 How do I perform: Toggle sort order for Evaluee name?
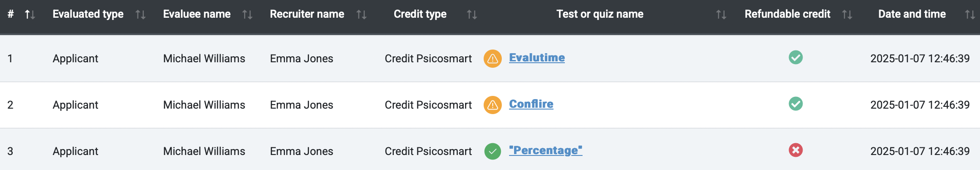point(247,15)
